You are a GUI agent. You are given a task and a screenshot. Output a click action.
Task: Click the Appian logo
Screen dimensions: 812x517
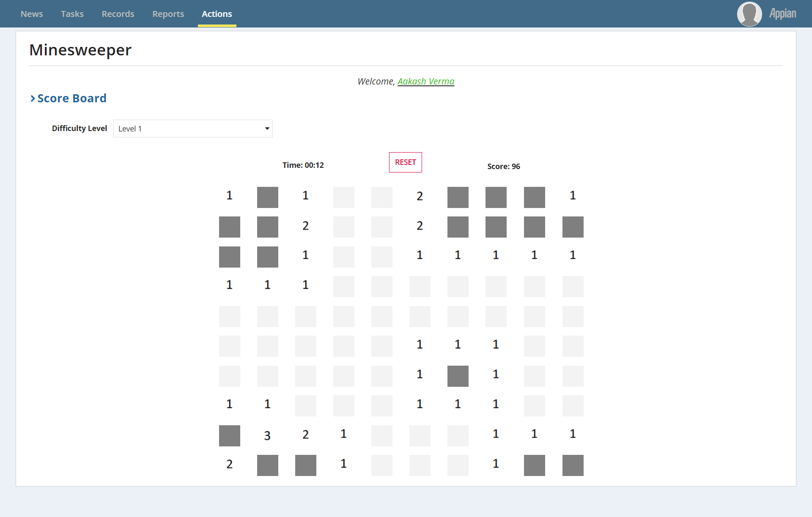pyautogui.click(x=782, y=14)
